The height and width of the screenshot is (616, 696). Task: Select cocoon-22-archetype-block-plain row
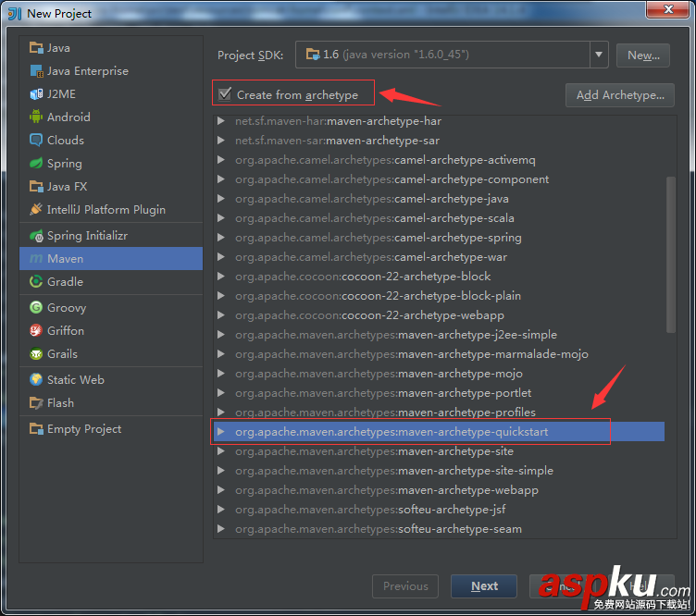(x=439, y=296)
